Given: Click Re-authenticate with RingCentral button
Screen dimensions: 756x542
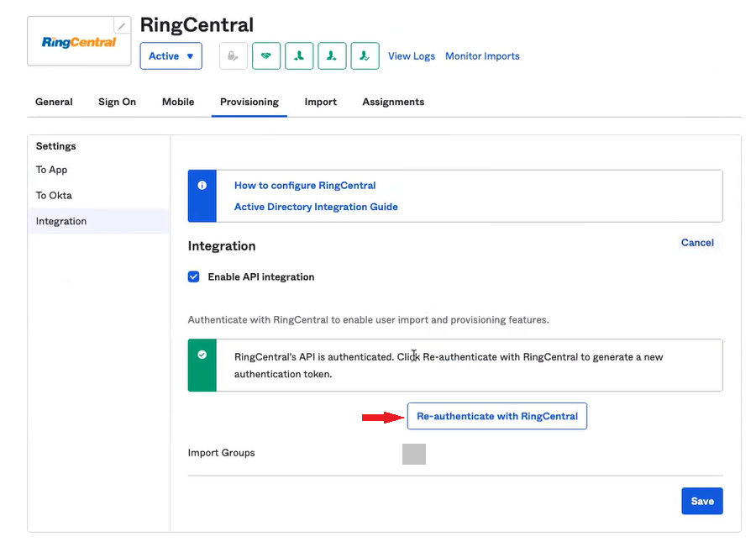Looking at the screenshot, I should click(497, 416).
